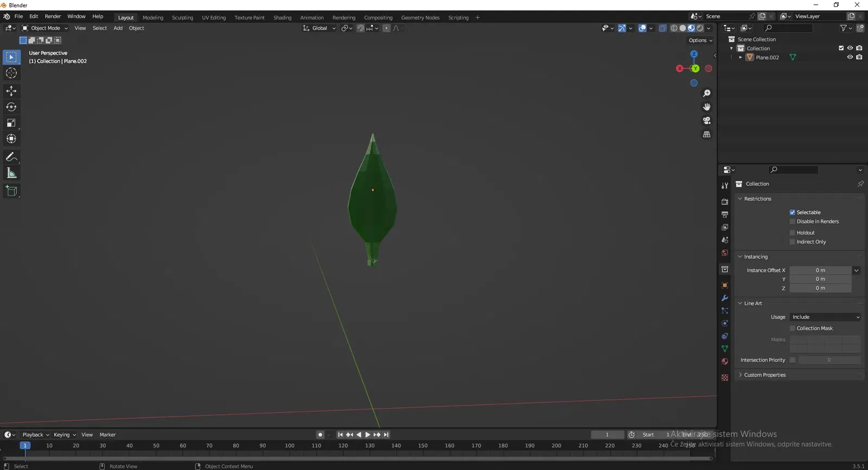Play the animation forward

coord(368,435)
